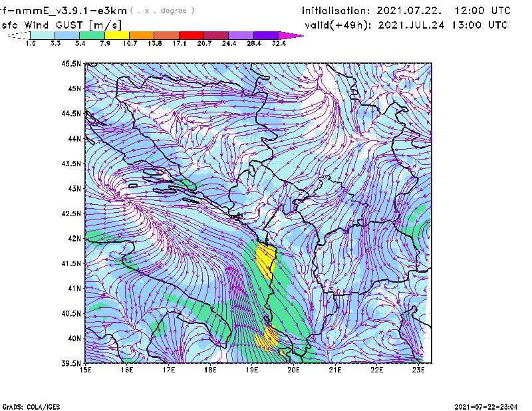The width and height of the screenshot is (532, 411).
Task: Click the "15E" longitude label
Action: pyautogui.click(x=85, y=370)
